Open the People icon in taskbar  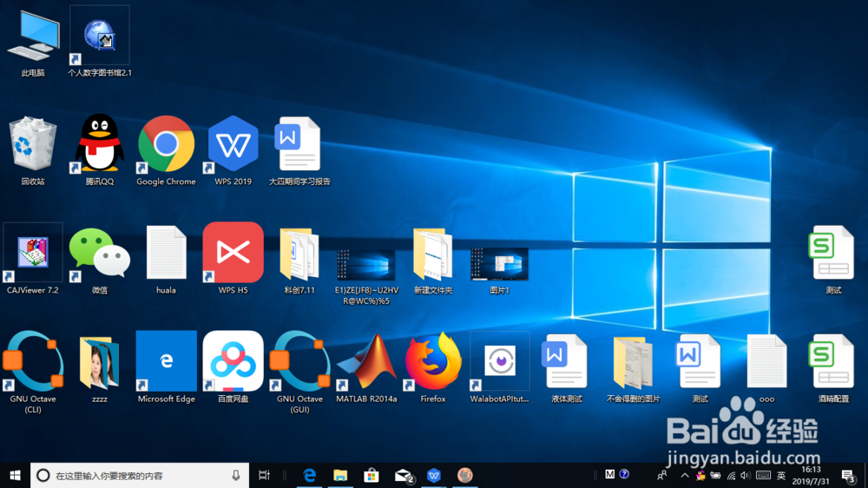(662, 475)
